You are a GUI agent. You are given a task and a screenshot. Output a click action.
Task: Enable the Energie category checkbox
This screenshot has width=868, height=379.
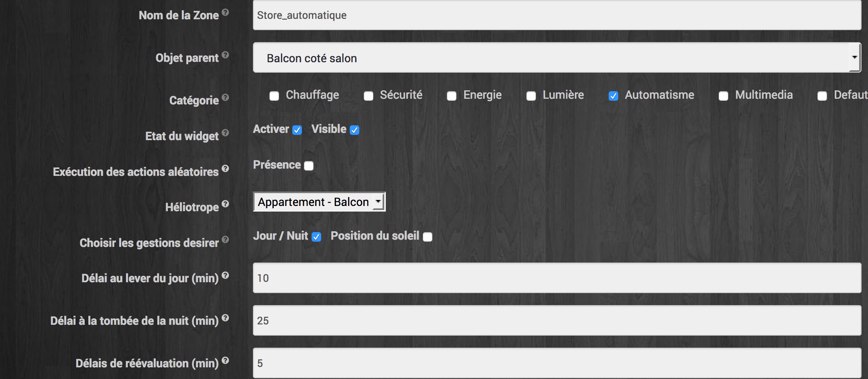(x=452, y=96)
